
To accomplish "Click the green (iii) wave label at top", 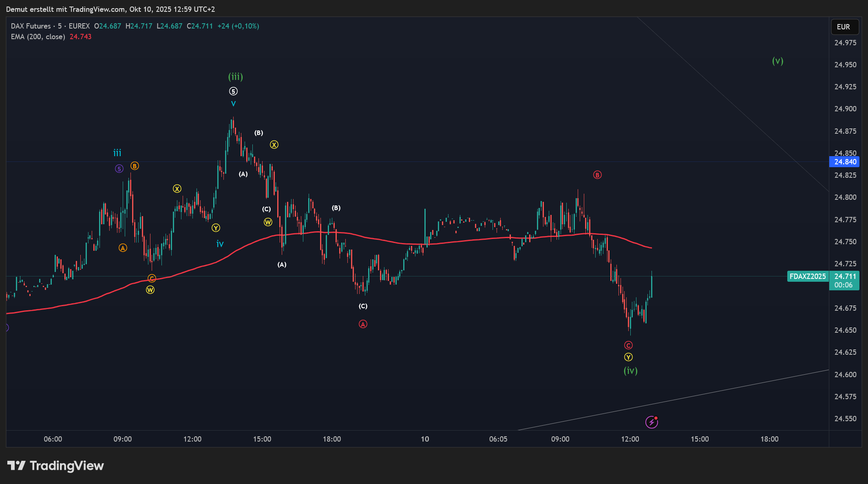I will (235, 77).
